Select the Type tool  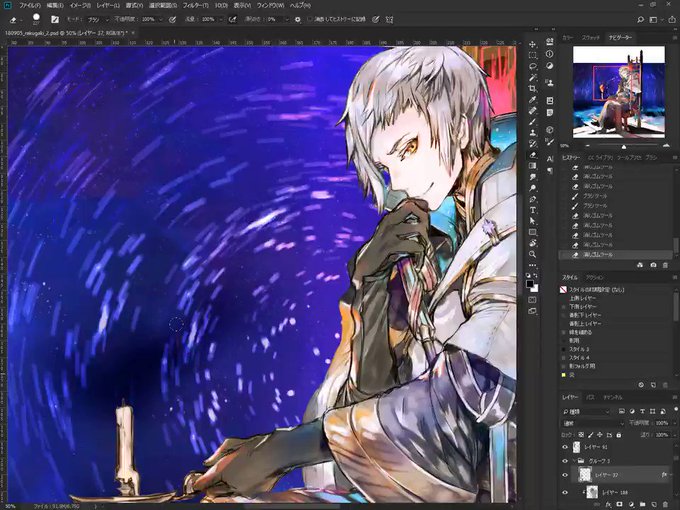(x=533, y=210)
